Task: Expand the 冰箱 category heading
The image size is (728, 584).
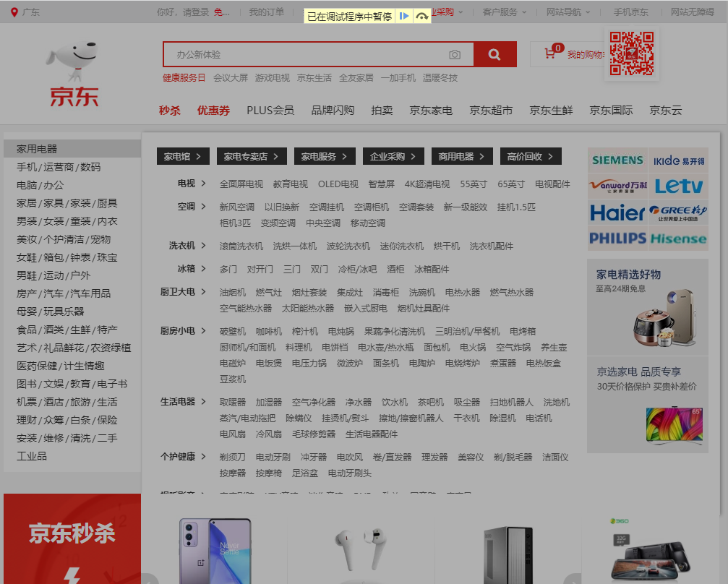Action: [x=192, y=268]
